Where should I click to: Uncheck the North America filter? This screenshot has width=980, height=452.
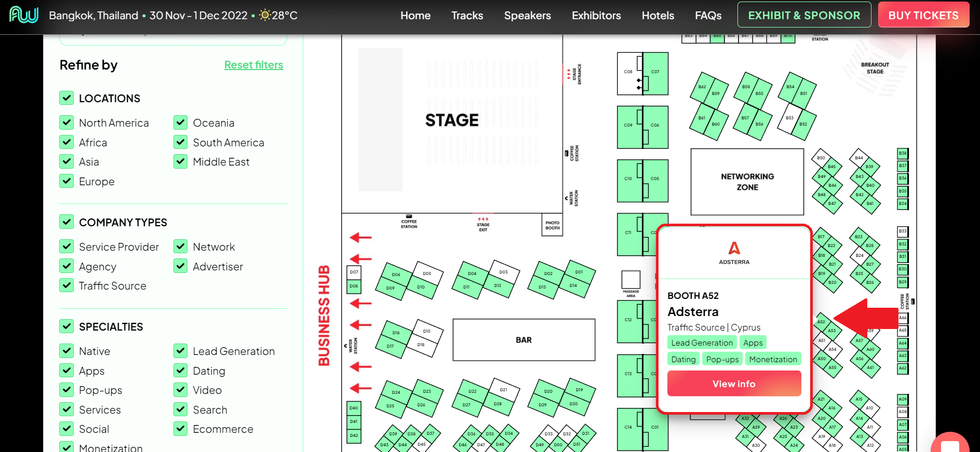tap(66, 123)
